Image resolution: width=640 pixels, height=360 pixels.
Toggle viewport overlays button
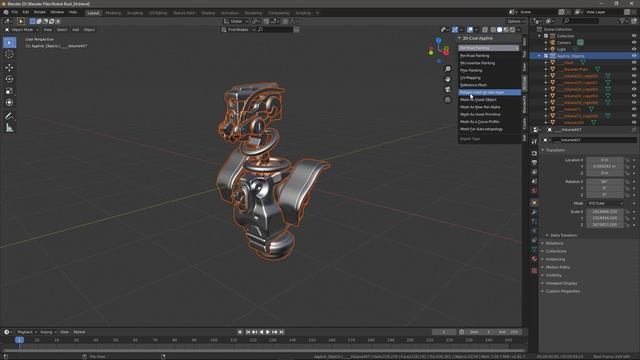pyautogui.click(x=470, y=30)
